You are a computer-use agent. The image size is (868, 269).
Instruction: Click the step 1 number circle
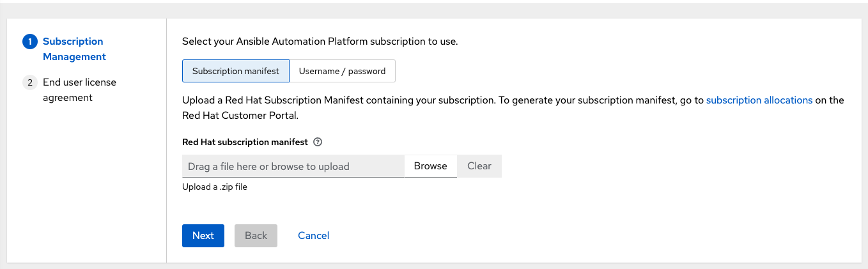(x=30, y=42)
